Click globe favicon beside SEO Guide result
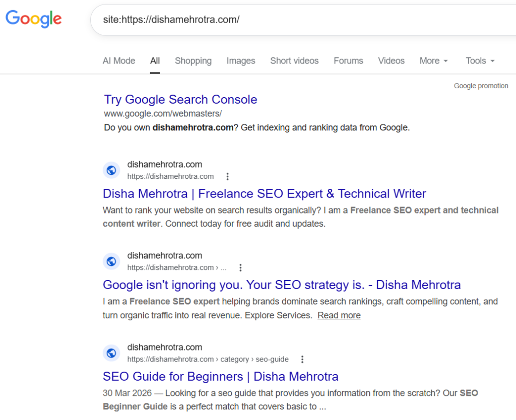The image size is (516, 420). pyautogui.click(x=111, y=353)
